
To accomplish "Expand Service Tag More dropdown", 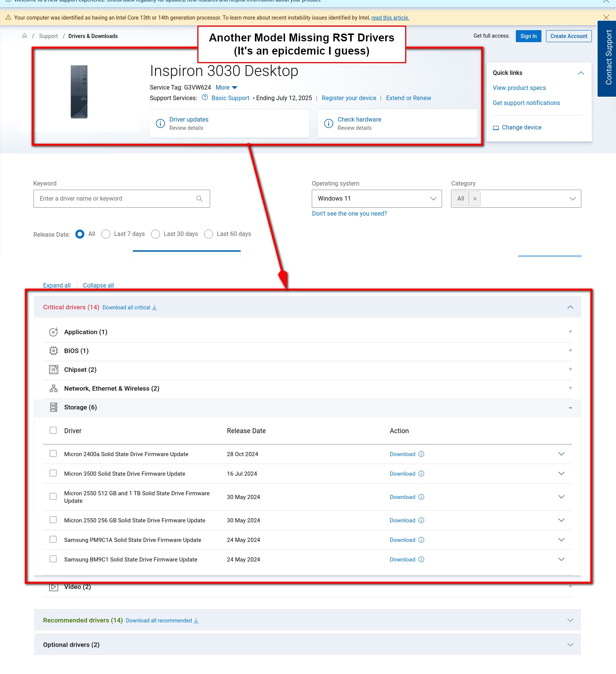I will point(226,87).
